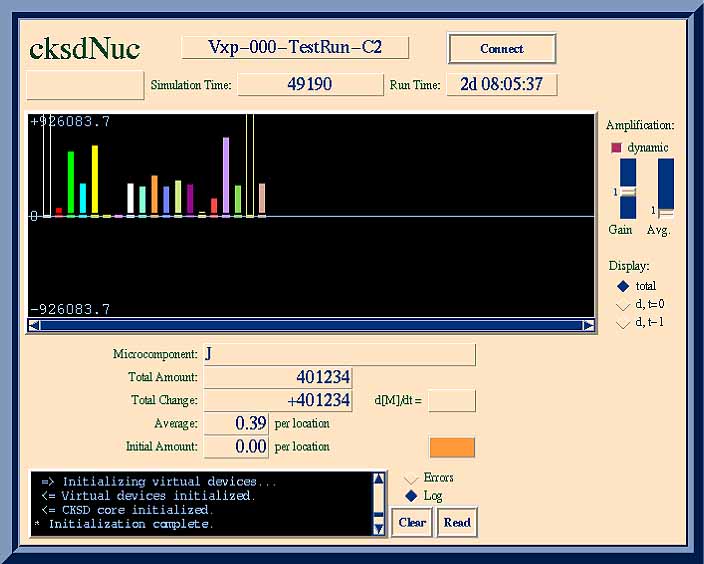704x564 pixels.
Task: Clear the log with Clear button
Action: tap(412, 522)
